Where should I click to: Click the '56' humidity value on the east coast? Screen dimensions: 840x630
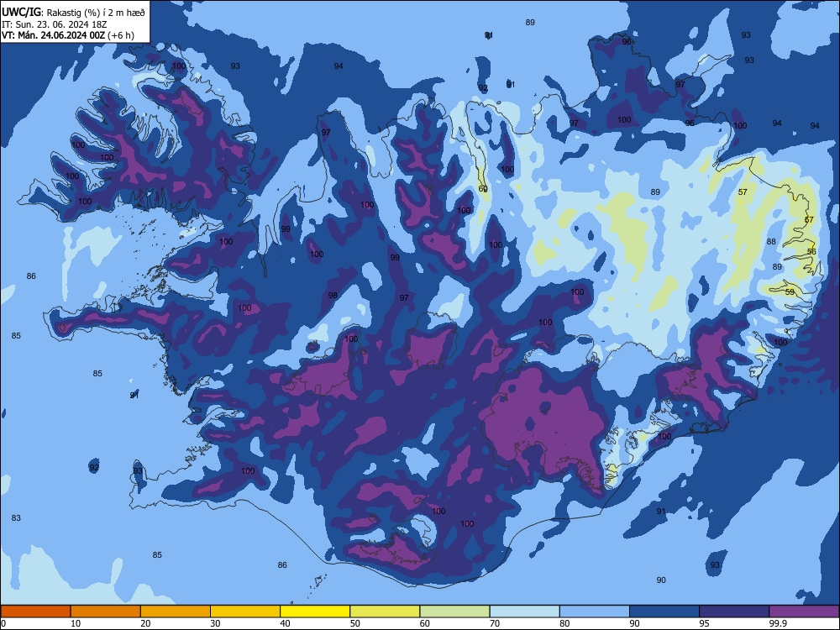[811, 252]
